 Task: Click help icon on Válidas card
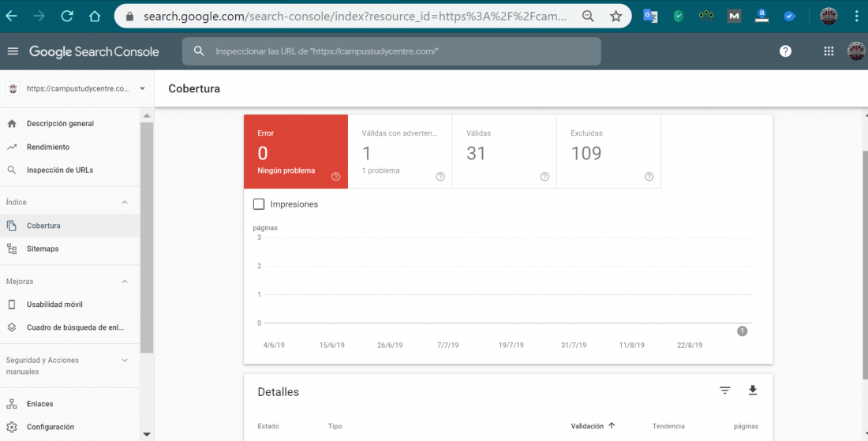point(544,177)
